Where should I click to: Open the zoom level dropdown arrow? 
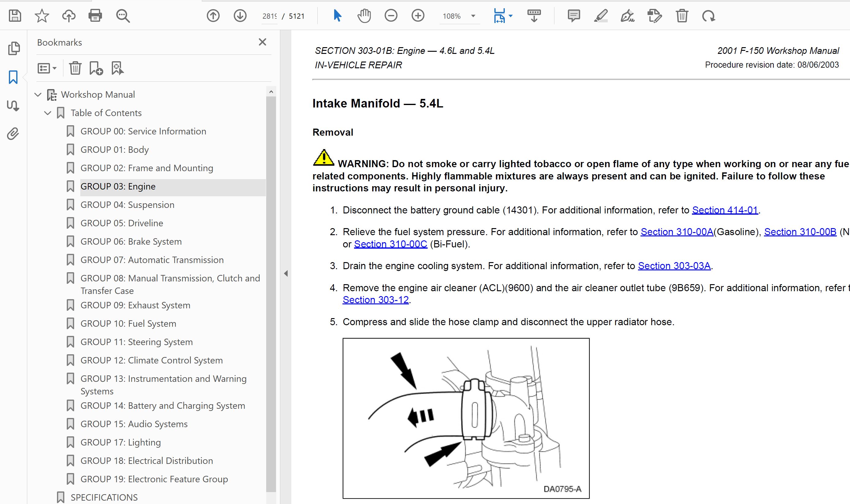(473, 16)
